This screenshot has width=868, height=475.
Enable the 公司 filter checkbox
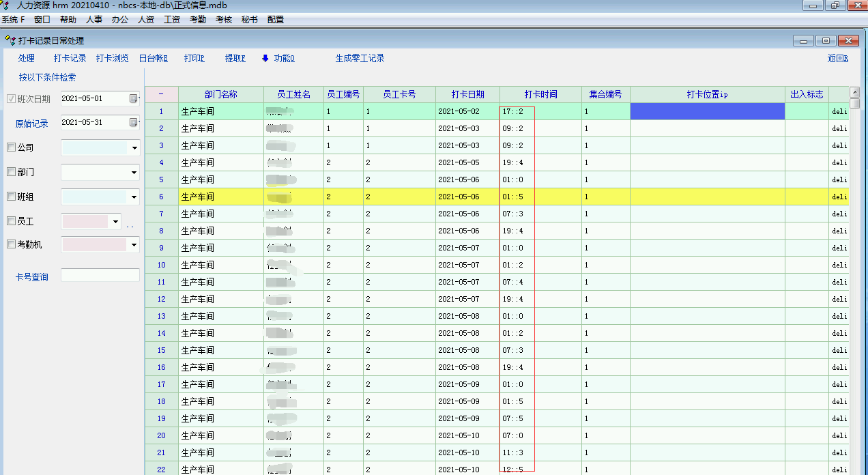click(x=11, y=147)
